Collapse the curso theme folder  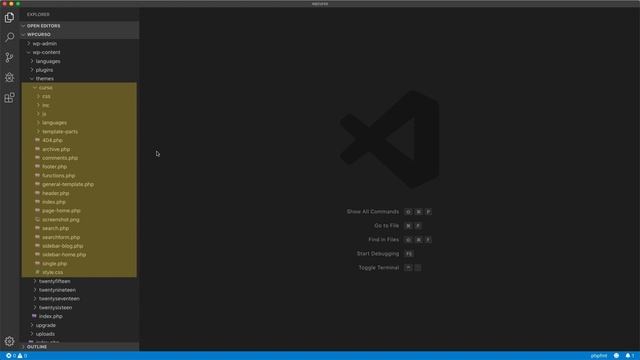coord(80,88)
